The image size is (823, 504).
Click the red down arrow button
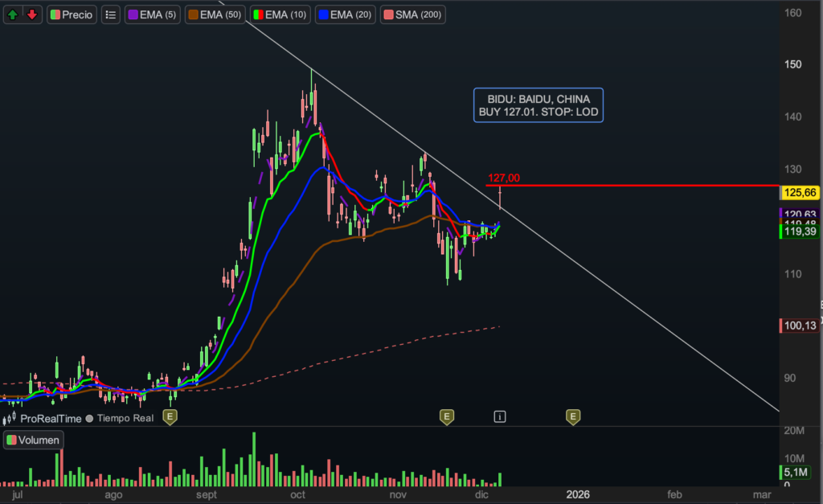pos(31,14)
